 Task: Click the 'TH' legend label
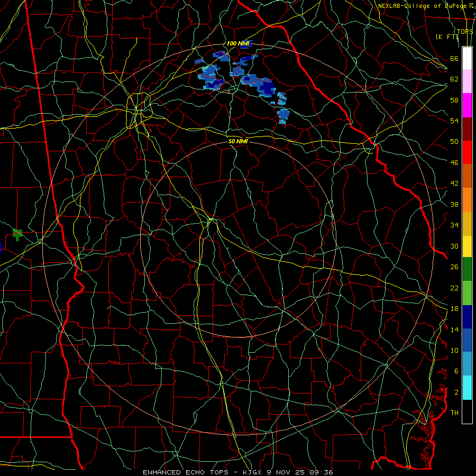click(x=454, y=413)
